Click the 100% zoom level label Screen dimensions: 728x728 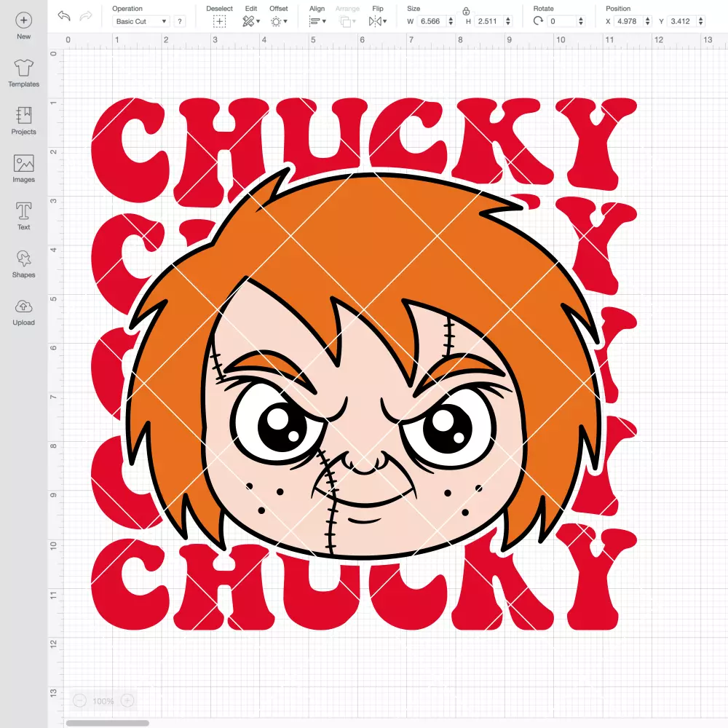pos(103,701)
